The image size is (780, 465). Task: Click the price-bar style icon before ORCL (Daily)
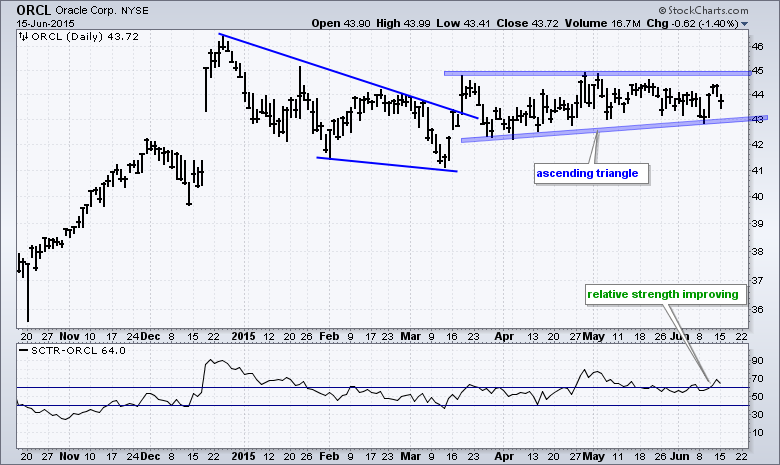(x=23, y=36)
